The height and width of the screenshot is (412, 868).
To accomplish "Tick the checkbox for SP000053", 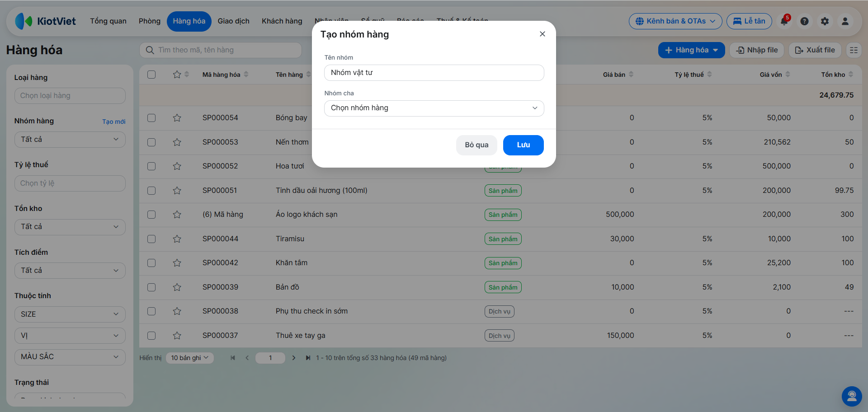I will point(151,142).
